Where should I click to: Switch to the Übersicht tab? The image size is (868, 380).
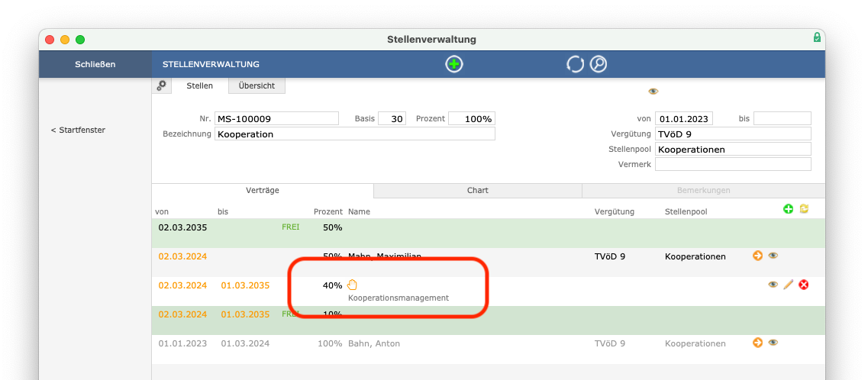tap(257, 85)
